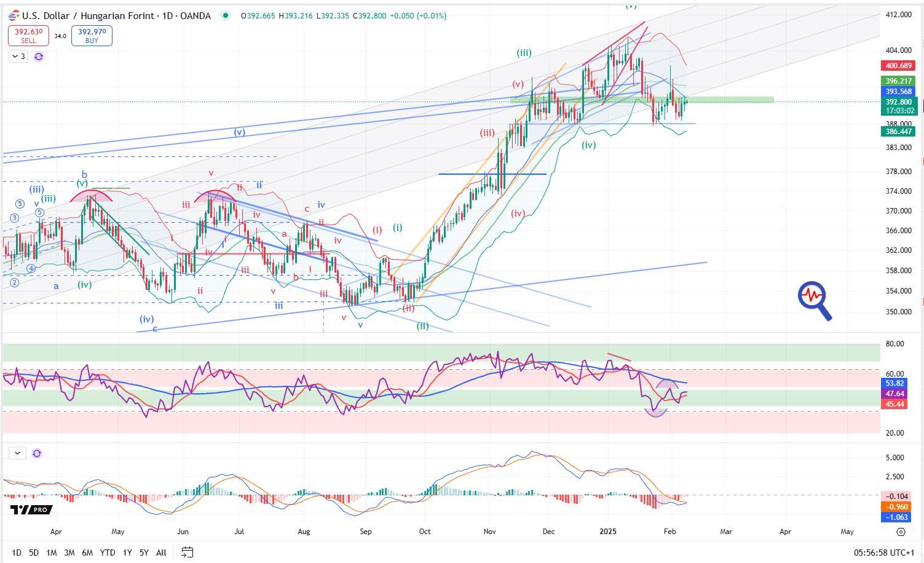Viewport: 924px width, 563px height.
Task: Open chart settings hexagon gear icon
Action: 901,532
